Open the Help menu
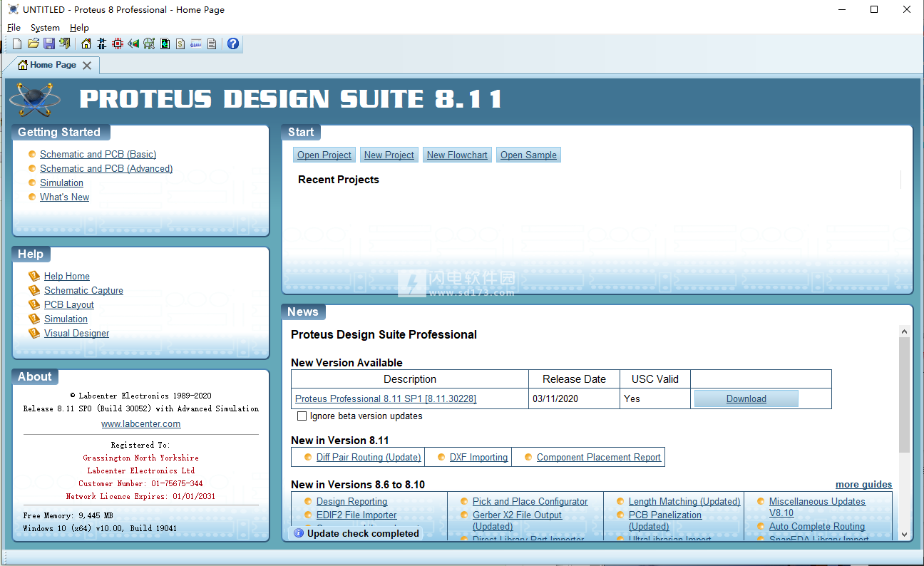This screenshot has width=924, height=566. click(79, 28)
